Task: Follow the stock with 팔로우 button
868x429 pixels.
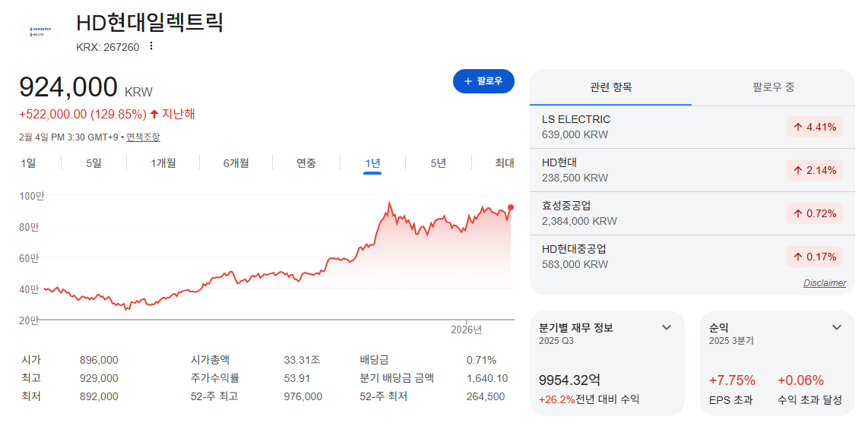Action: [483, 81]
